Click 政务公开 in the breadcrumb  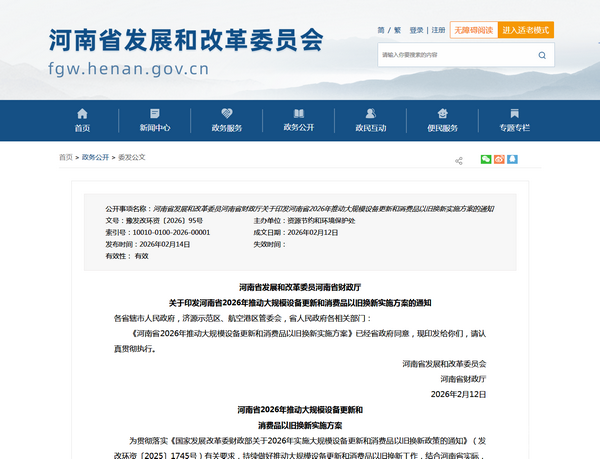pos(95,158)
